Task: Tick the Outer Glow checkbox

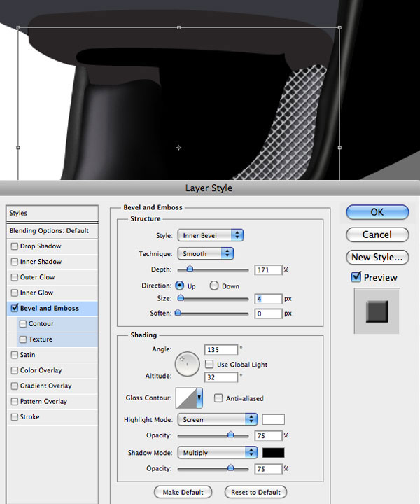Action: pos(14,277)
